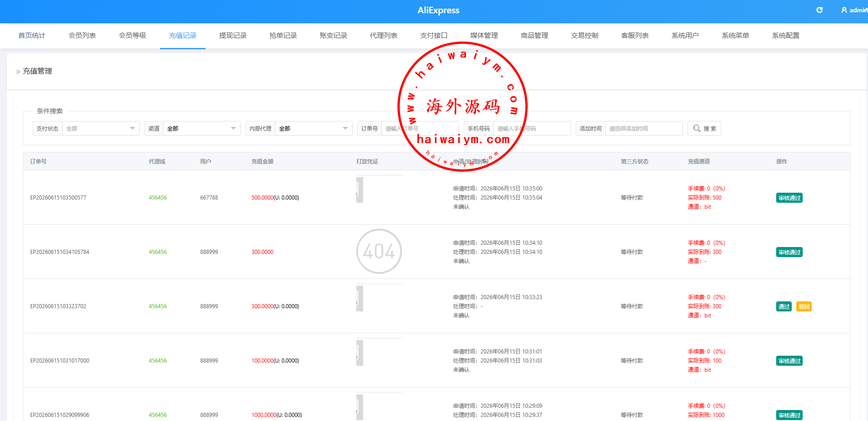Open the 客服列表 tab
The image size is (868, 421).
coord(635,36)
